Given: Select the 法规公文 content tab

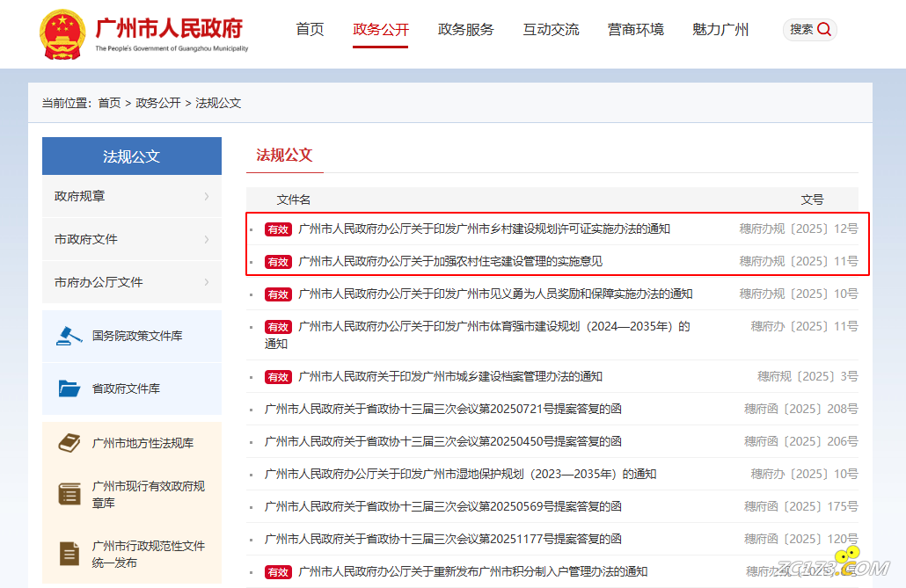Looking at the screenshot, I should pos(284,155).
